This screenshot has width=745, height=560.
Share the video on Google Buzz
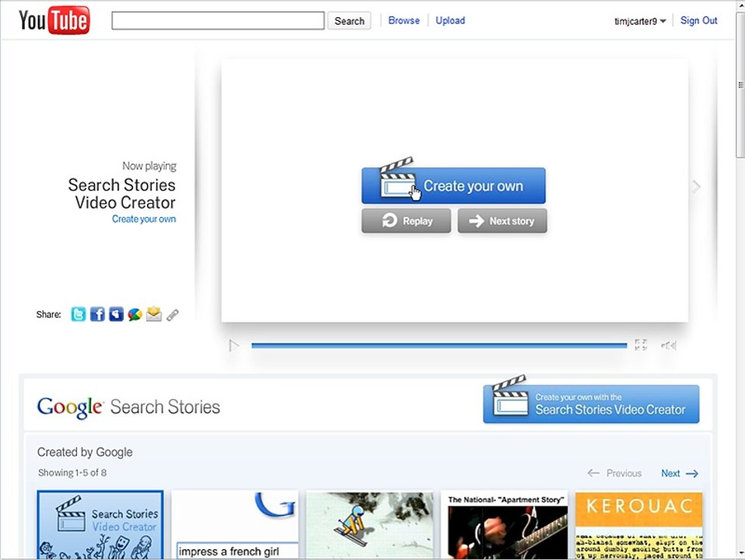tap(135, 314)
